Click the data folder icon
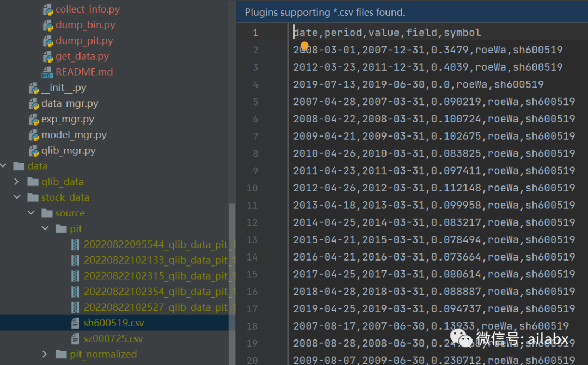 [19, 166]
